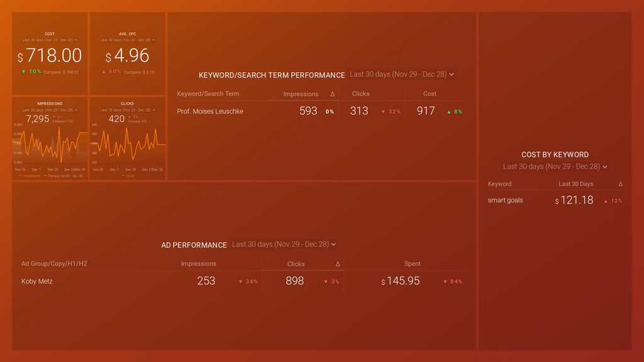Click the green 8% up arrow beside Cost 917
Image resolution: width=644 pixels, height=362 pixels.
point(455,111)
